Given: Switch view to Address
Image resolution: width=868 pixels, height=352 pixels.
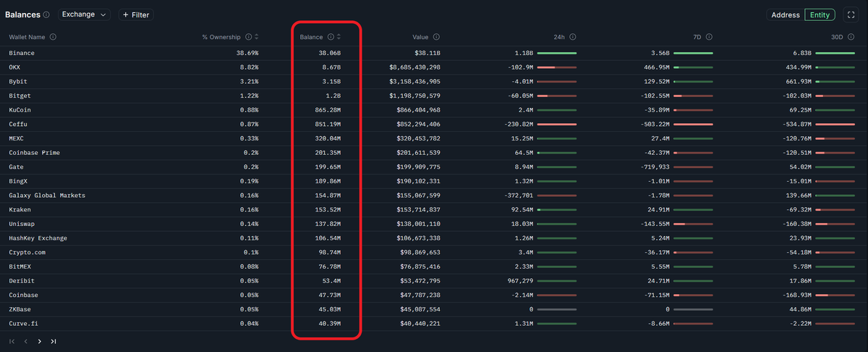Looking at the screenshot, I should point(786,14).
